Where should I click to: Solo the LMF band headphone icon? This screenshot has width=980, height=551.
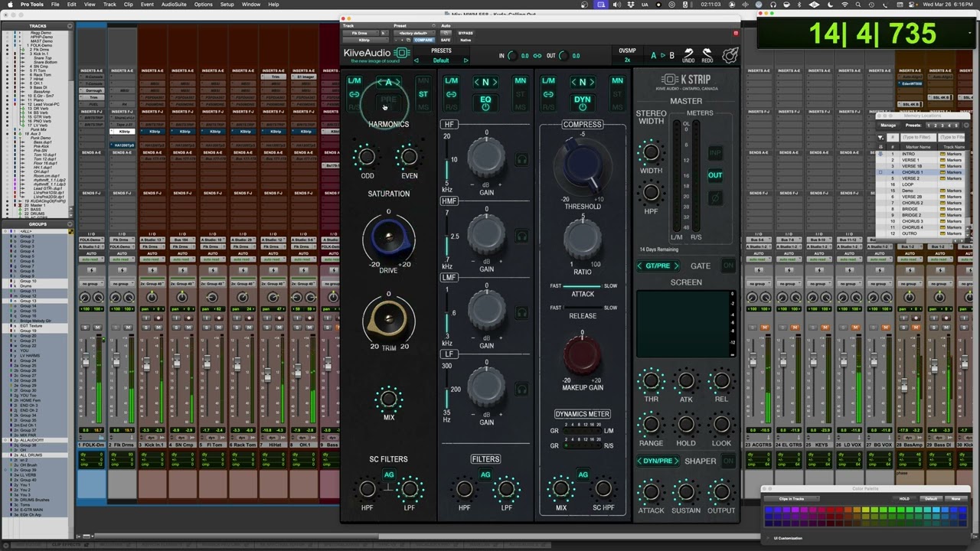coord(521,312)
